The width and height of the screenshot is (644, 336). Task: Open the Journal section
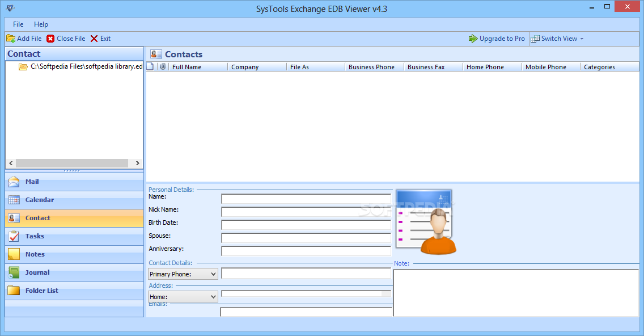tap(74, 272)
